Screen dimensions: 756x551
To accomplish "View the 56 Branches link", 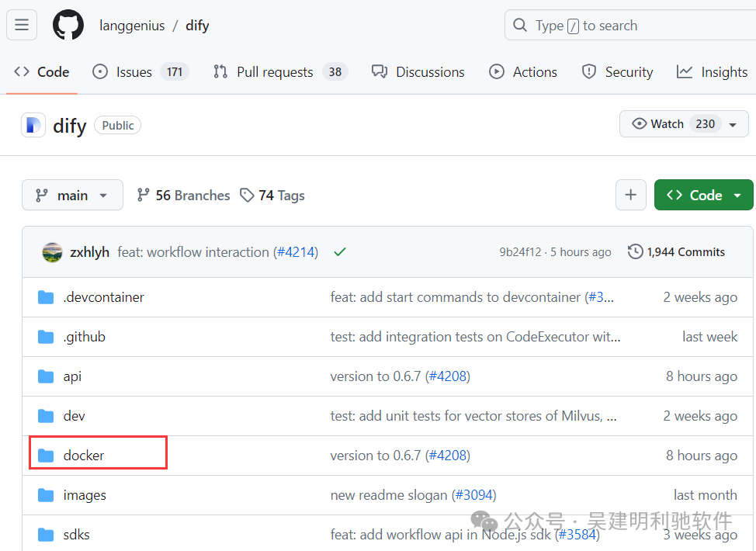I will [x=183, y=196].
